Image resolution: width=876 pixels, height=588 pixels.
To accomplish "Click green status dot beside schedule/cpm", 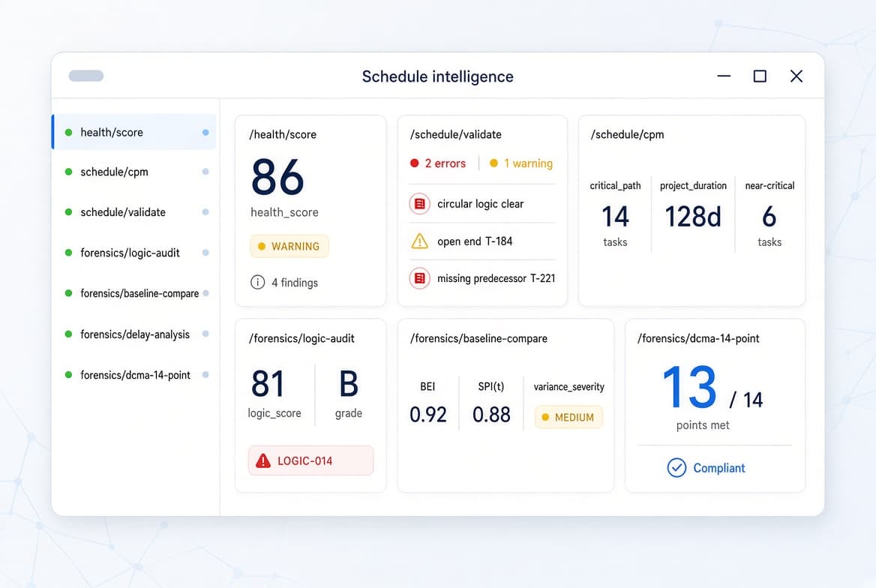I will (69, 172).
